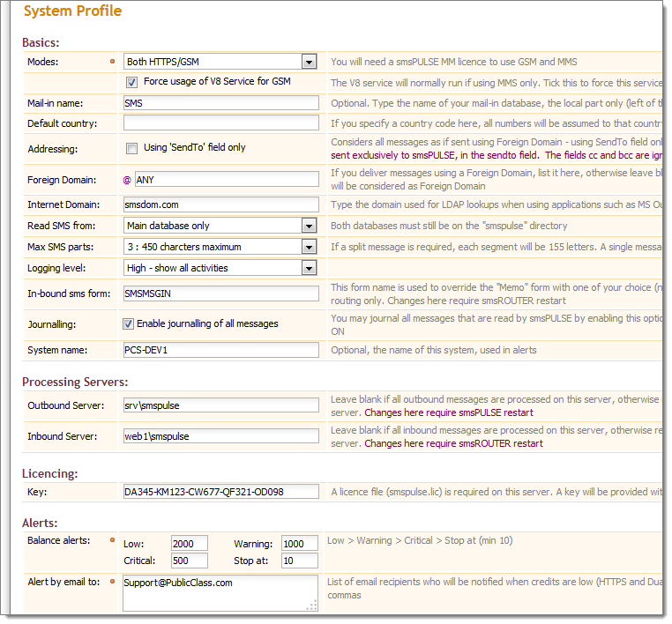Click the Outbound Server label
This screenshot has width=672, height=624.
(x=65, y=405)
